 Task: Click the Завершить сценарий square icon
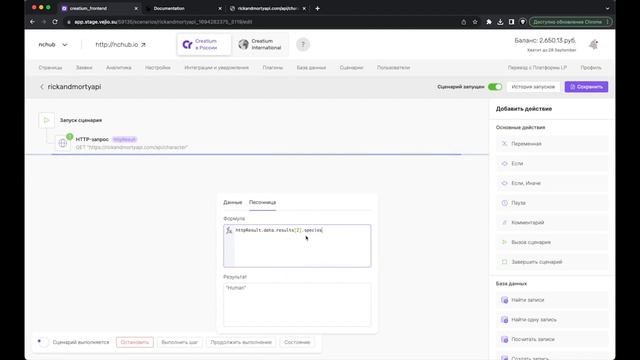(504, 262)
